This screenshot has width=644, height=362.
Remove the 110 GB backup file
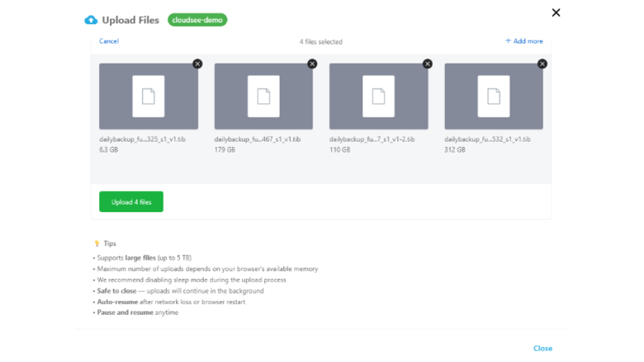tap(427, 64)
